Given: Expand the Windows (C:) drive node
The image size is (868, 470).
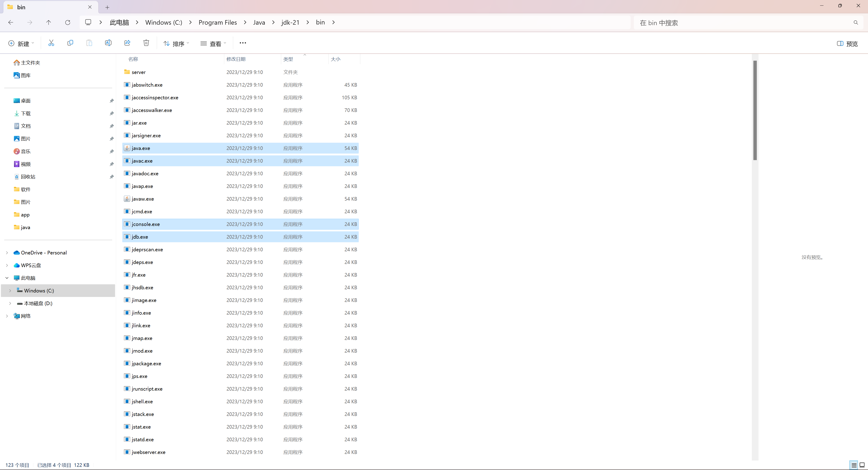Looking at the screenshot, I should pyautogui.click(x=10, y=291).
